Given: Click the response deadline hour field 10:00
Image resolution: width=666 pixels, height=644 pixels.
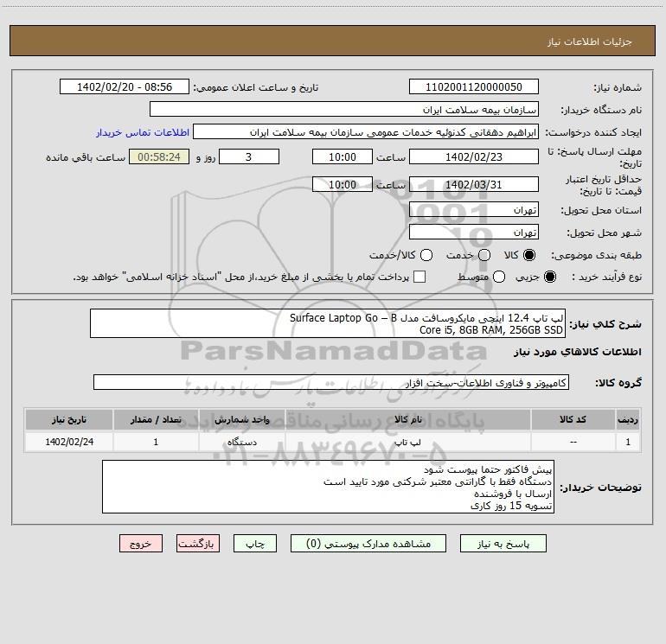Looking at the screenshot, I should (x=343, y=156).
